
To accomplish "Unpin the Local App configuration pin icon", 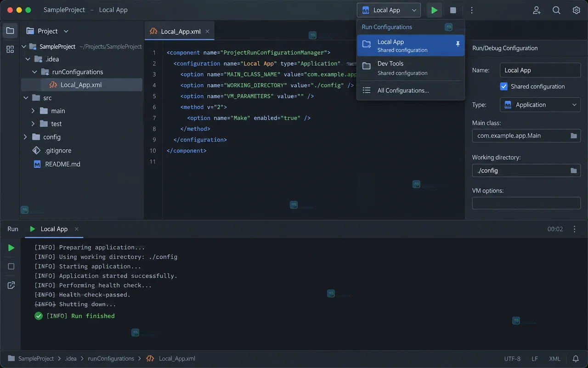I will [457, 44].
